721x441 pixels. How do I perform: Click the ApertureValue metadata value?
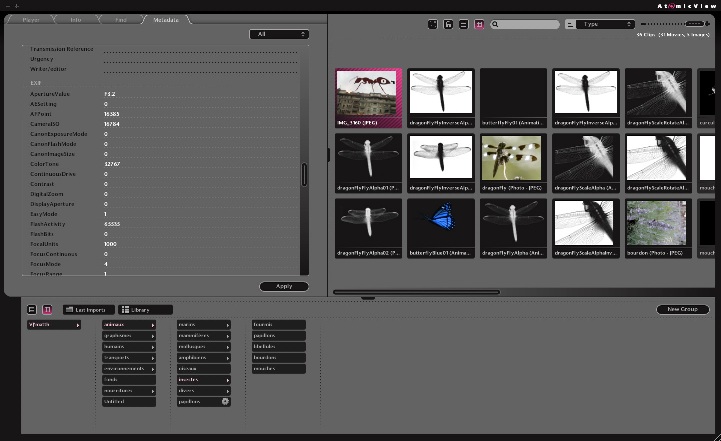click(109, 94)
